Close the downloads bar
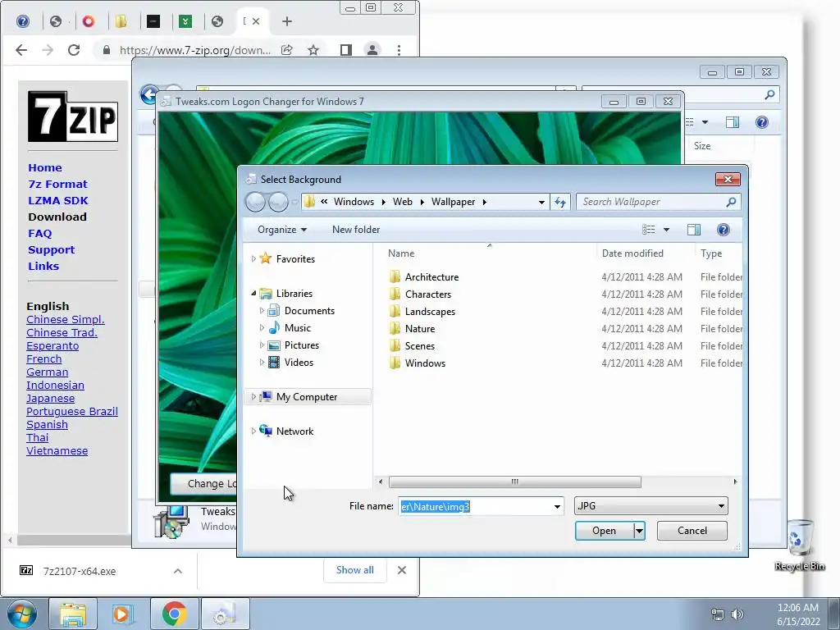The width and height of the screenshot is (840, 630). click(402, 571)
